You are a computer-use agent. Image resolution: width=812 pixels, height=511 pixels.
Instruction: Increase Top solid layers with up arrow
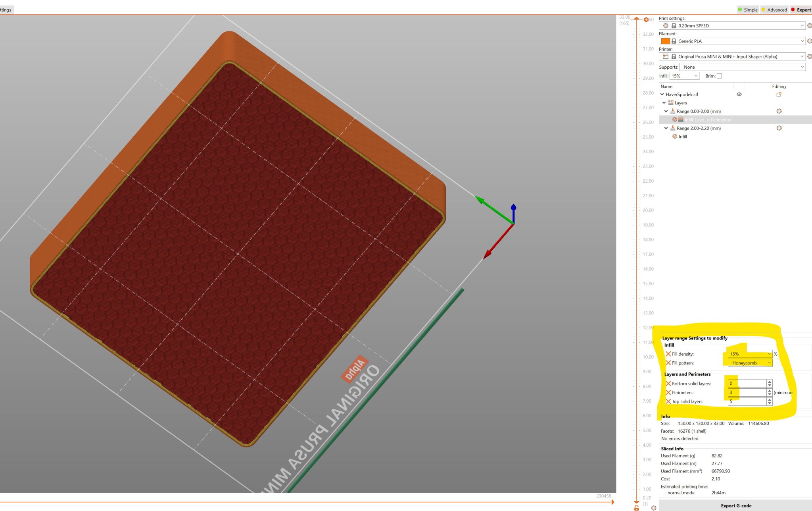point(770,399)
